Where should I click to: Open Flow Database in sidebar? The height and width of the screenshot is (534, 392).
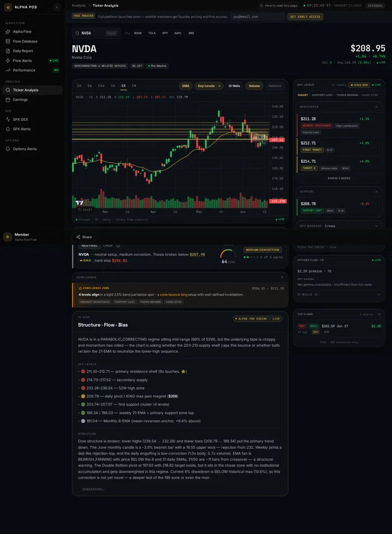click(32, 41)
